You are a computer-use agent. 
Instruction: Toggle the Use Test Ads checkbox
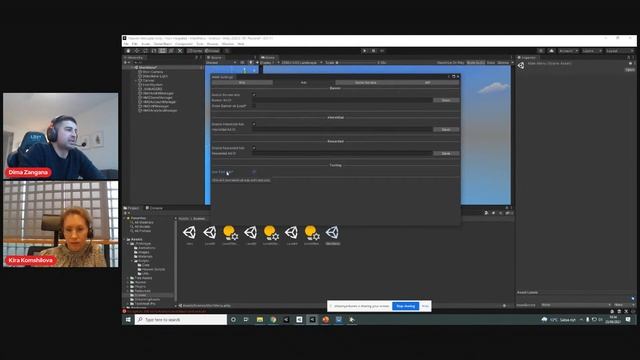pyautogui.click(x=254, y=172)
